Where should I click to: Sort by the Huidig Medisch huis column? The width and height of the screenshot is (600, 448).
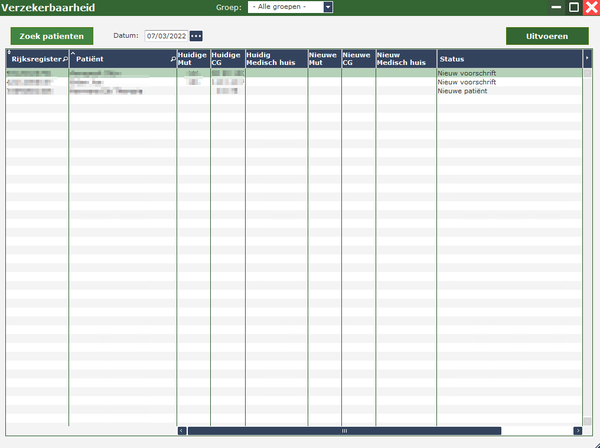point(276,59)
